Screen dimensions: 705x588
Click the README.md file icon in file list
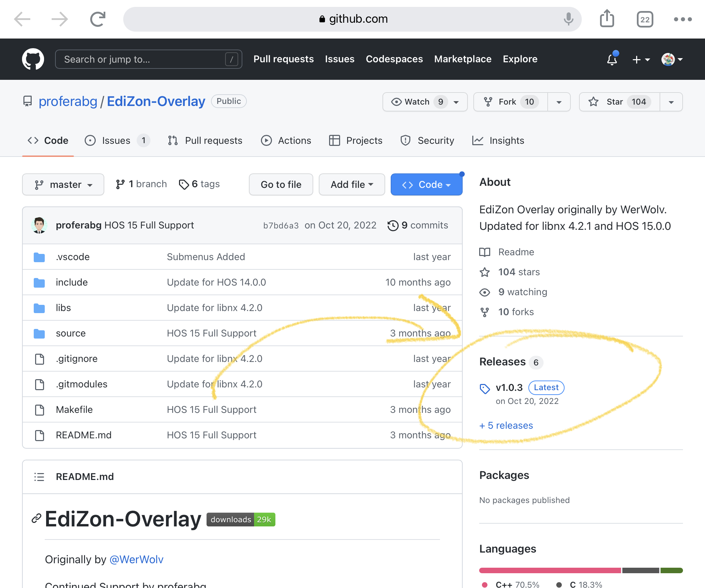40,435
